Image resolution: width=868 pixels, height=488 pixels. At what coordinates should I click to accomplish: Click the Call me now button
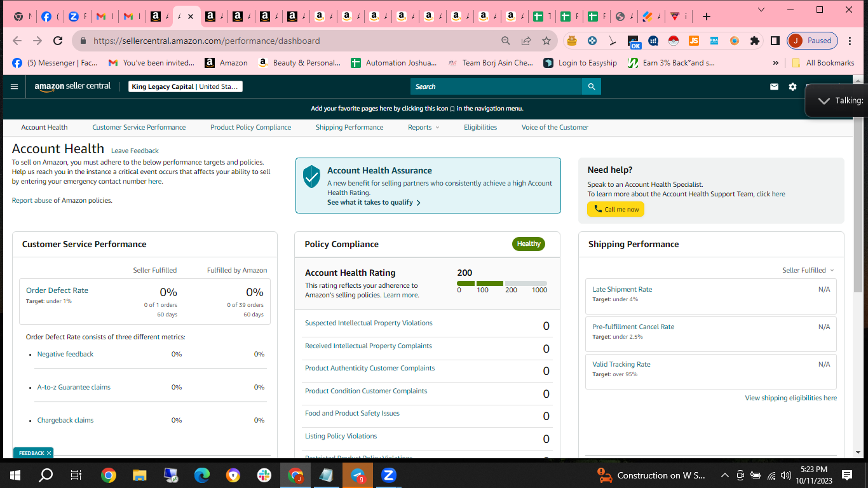616,209
